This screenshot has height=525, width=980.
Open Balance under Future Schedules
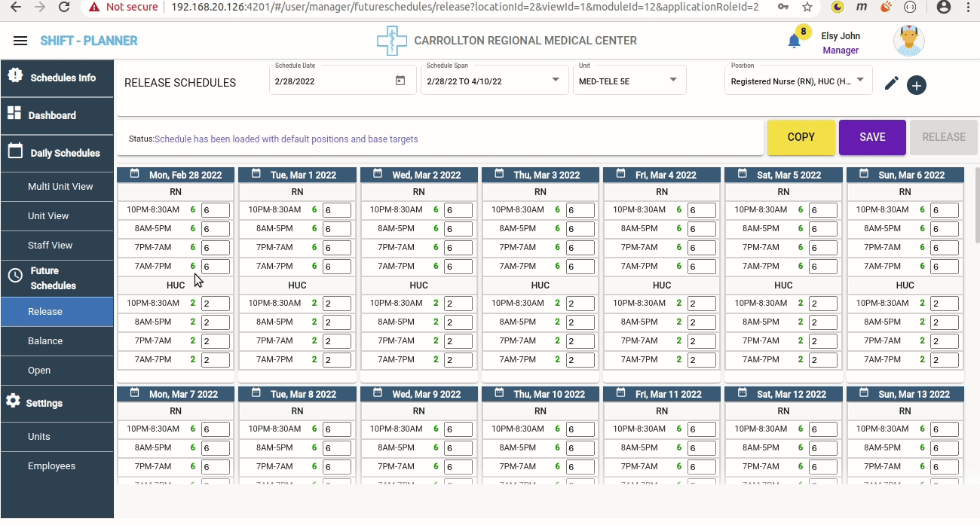click(x=45, y=341)
